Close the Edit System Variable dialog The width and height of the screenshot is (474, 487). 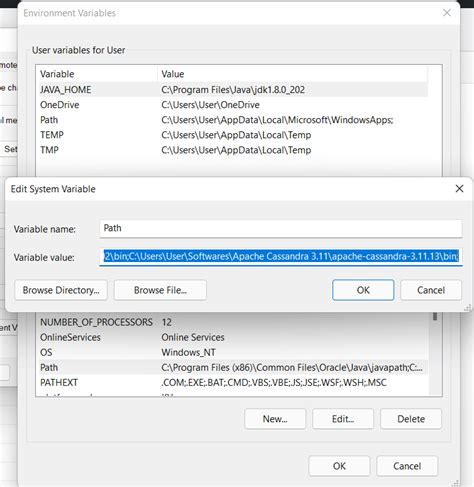click(x=459, y=189)
